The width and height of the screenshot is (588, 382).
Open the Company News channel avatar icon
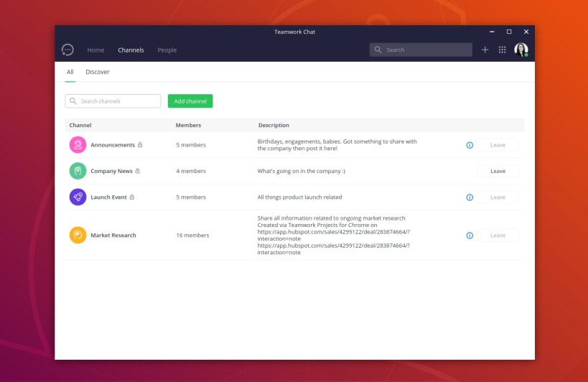(x=78, y=171)
